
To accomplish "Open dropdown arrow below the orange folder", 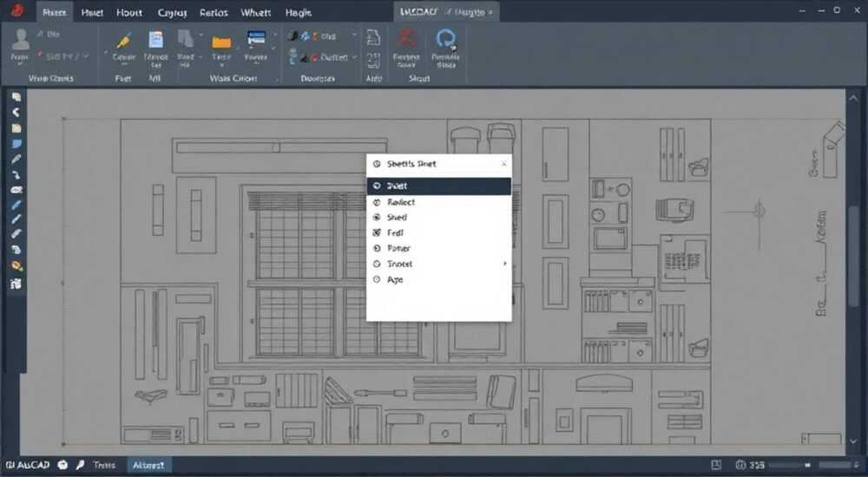I will click(221, 65).
